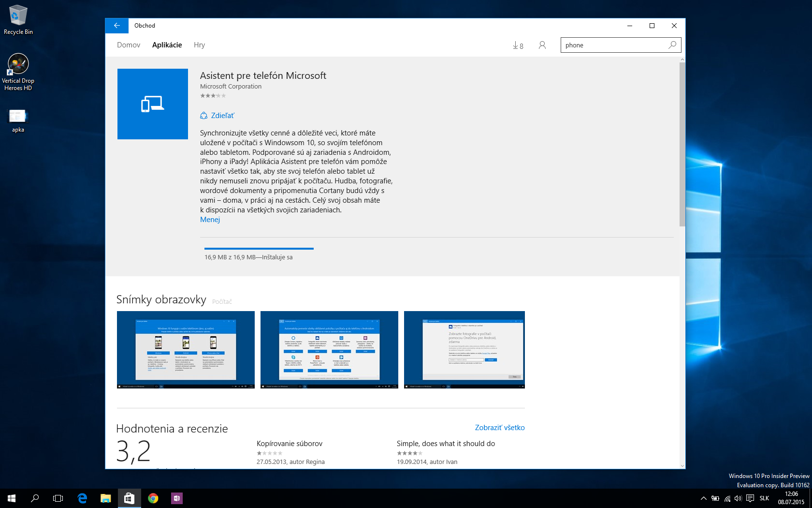This screenshot has width=812, height=508.
Task: Close the Obchod window
Action: tap(674, 26)
